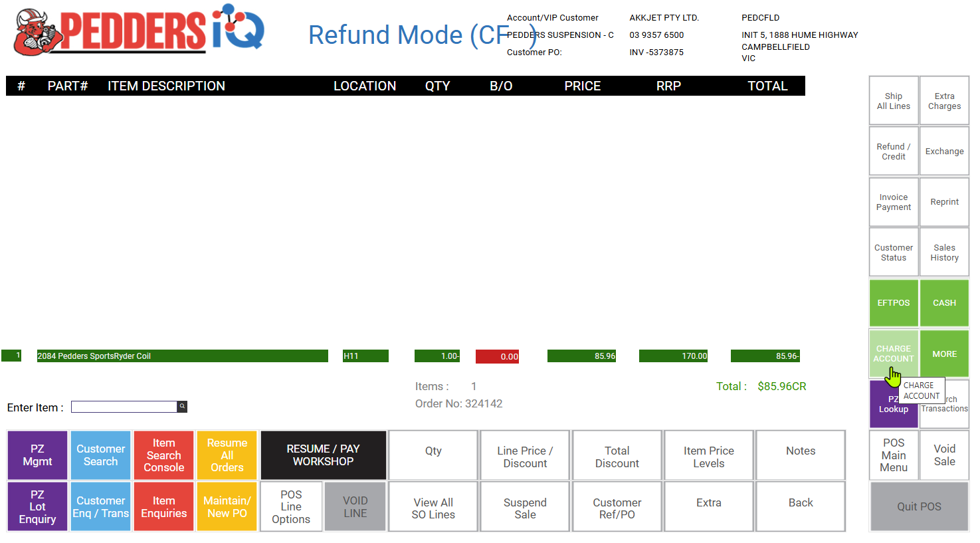This screenshot has height=543, width=980.
Task: Open Item Price Levels
Action: [709, 455]
